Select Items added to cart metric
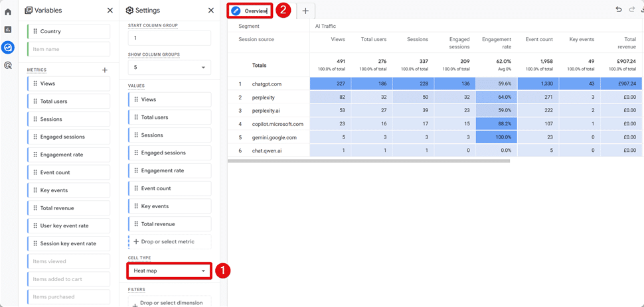Screen dimensions: 644x307 (68, 279)
